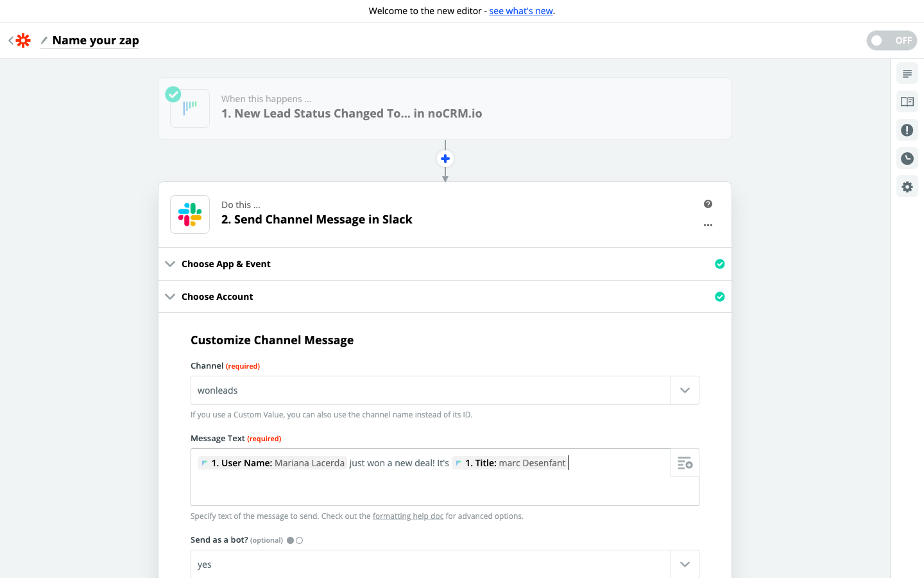Viewport: 924px width, 578px height.
Task: Open the Slack step help icon
Action: [x=708, y=204]
